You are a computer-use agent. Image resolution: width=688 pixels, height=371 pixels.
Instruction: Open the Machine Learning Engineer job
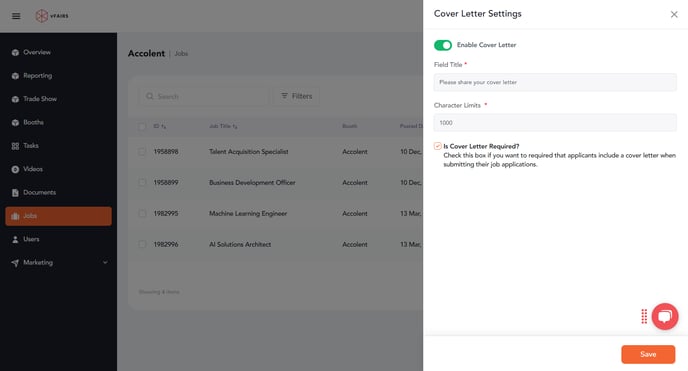248,214
